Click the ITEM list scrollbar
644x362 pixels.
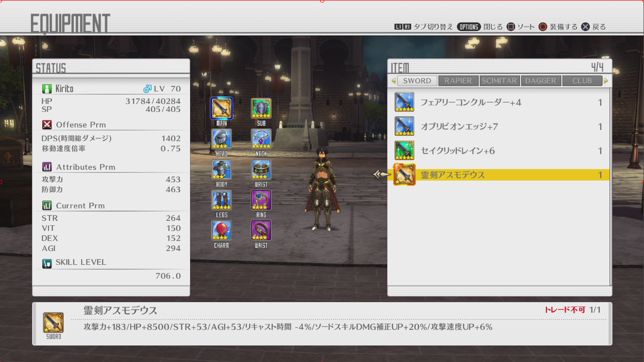pyautogui.click(x=610, y=186)
